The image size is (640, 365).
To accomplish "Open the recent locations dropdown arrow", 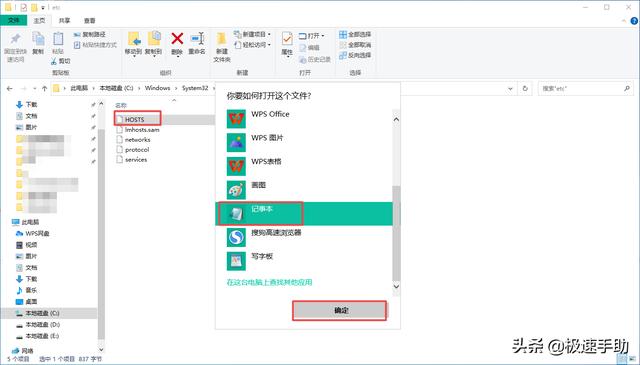I will click(x=34, y=88).
